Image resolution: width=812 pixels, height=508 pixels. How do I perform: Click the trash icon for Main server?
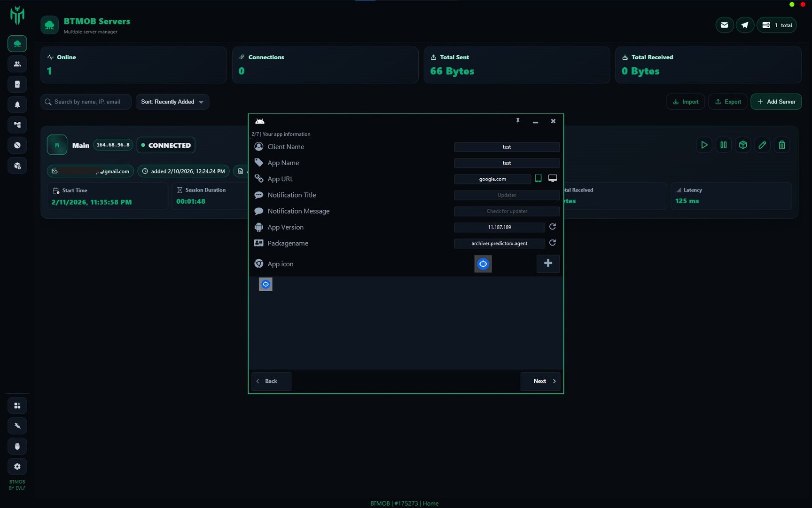pyautogui.click(x=781, y=145)
